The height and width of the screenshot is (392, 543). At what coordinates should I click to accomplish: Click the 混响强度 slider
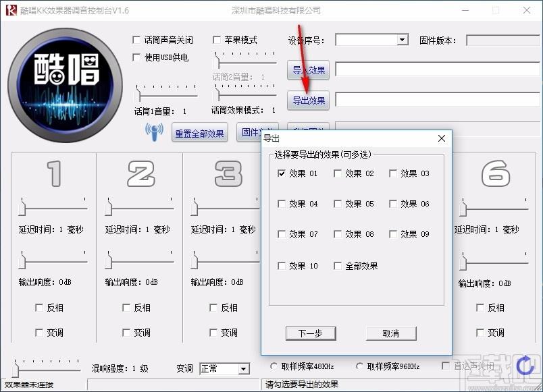[x=47, y=368]
